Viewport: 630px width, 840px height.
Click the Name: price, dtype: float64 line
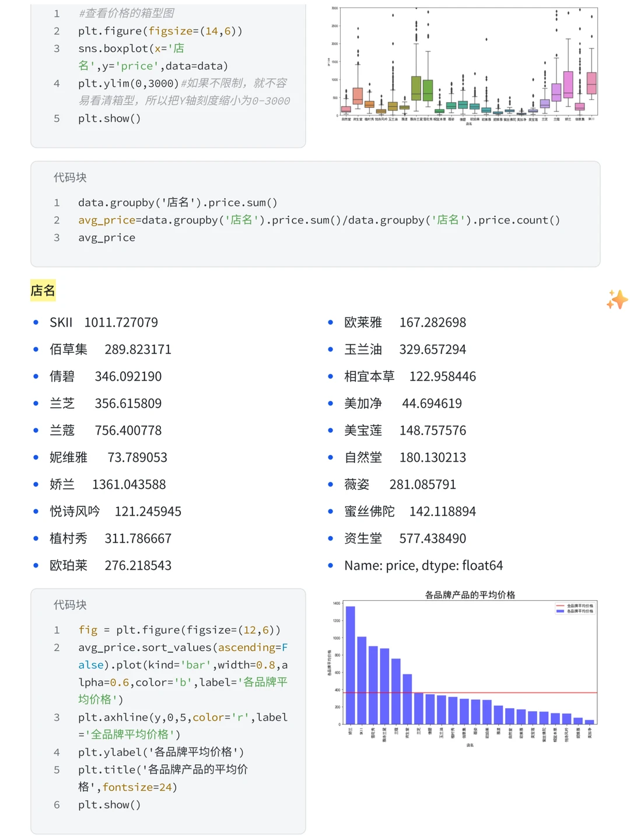tap(423, 565)
